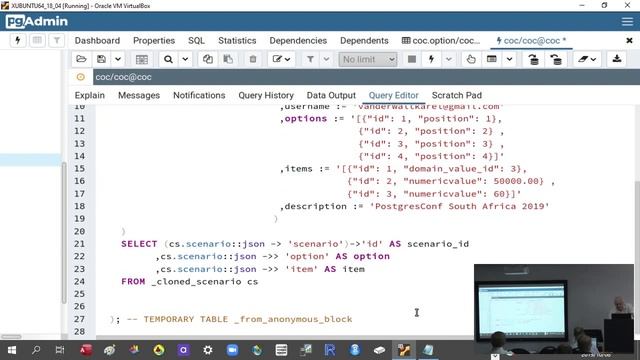The image size is (640, 360).
Task: Click the Paste icon in query toolbar
Action: (x=228, y=59)
